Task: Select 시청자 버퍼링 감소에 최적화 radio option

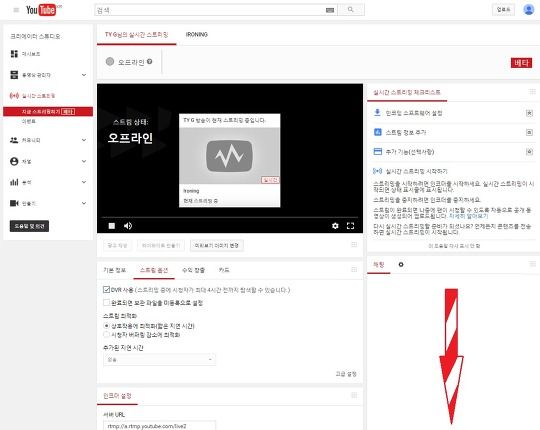Action: 106,334
